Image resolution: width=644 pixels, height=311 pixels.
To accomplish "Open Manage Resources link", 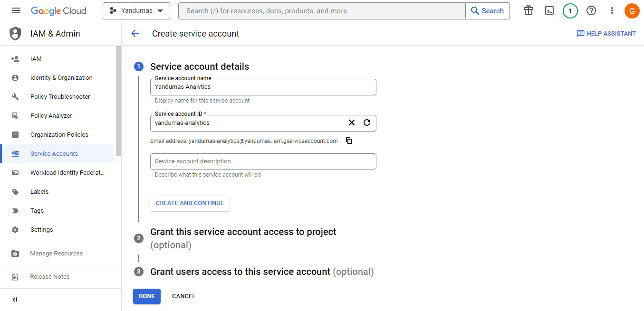I will point(57,254).
